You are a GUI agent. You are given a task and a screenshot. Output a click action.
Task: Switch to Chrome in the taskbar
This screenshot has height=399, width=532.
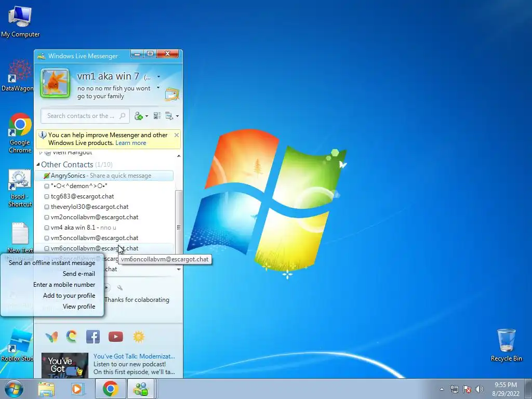(x=110, y=389)
